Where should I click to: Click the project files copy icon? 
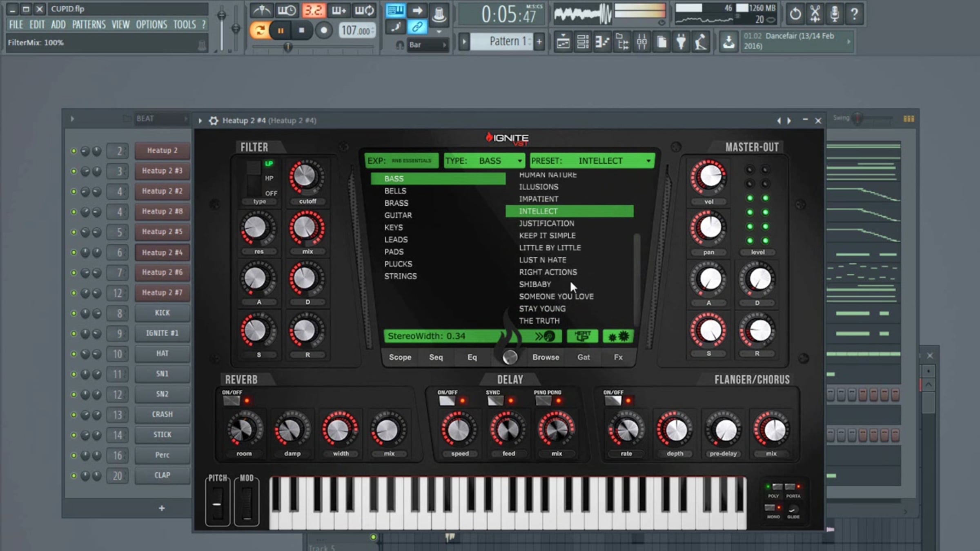661,42
